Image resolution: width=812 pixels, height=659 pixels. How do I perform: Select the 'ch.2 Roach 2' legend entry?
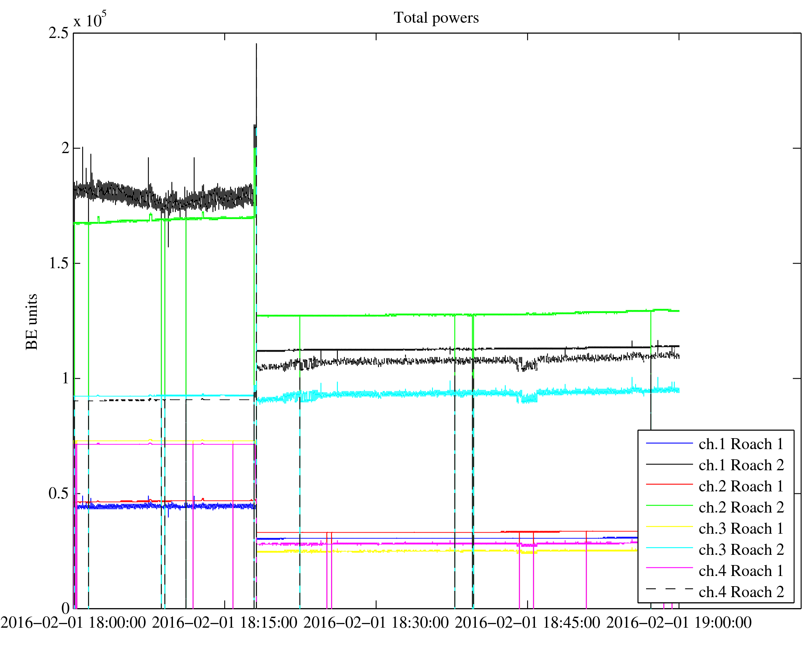(x=741, y=507)
